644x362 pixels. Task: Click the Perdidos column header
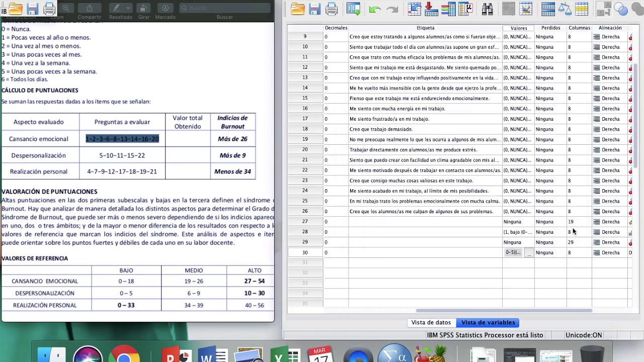pyautogui.click(x=551, y=28)
